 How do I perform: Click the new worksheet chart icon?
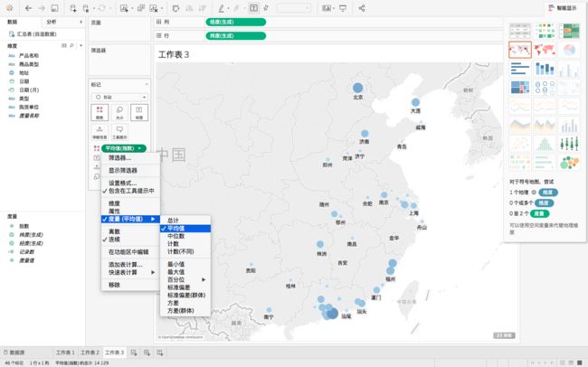pyautogui.click(x=124, y=8)
